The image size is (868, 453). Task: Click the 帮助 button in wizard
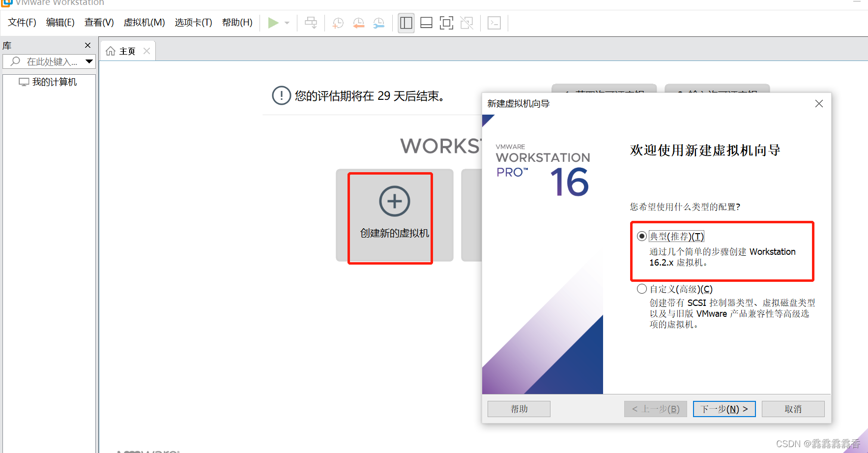519,409
